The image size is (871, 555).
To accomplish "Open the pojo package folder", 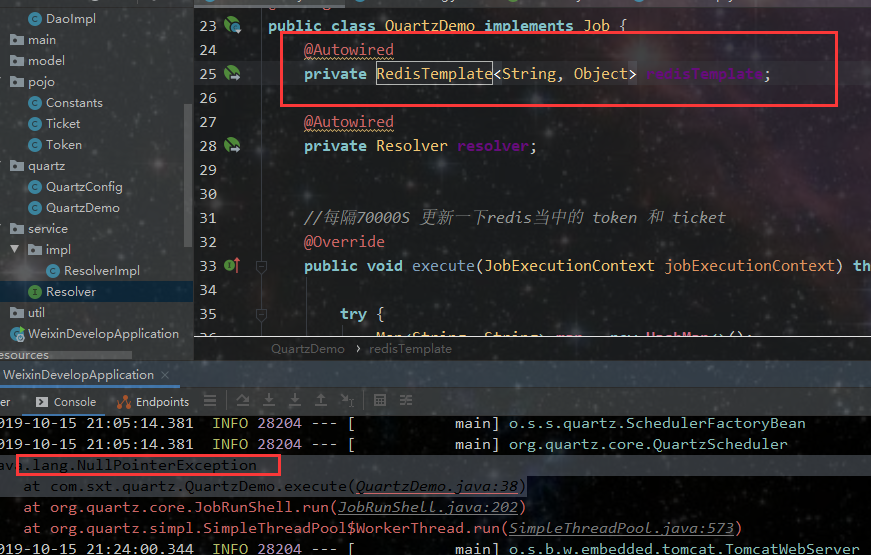I will click(41, 82).
